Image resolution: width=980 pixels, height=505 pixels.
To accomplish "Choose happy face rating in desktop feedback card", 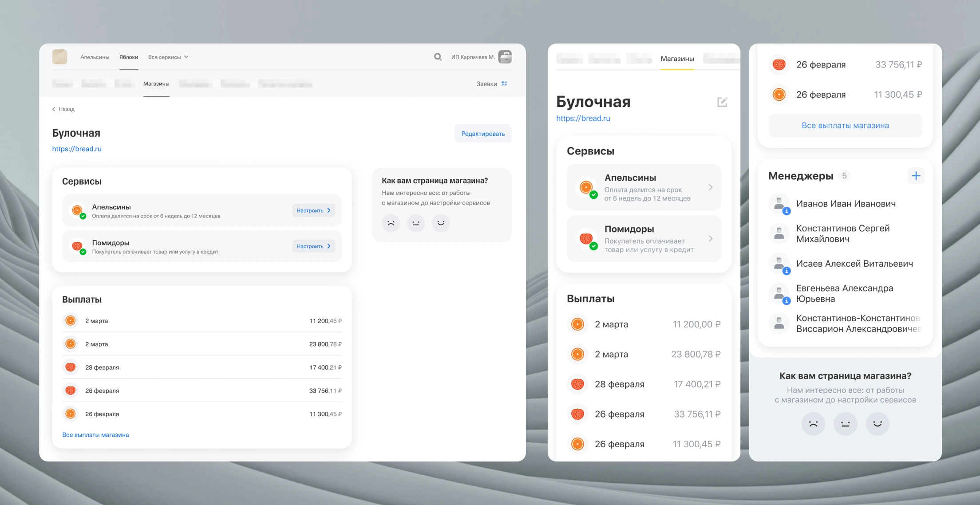I will (x=441, y=223).
